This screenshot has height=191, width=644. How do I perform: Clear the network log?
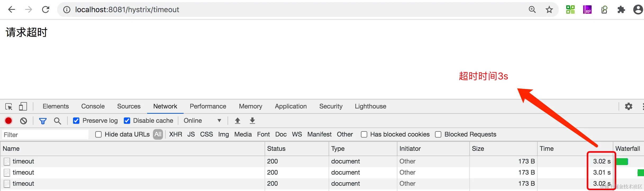click(x=24, y=121)
